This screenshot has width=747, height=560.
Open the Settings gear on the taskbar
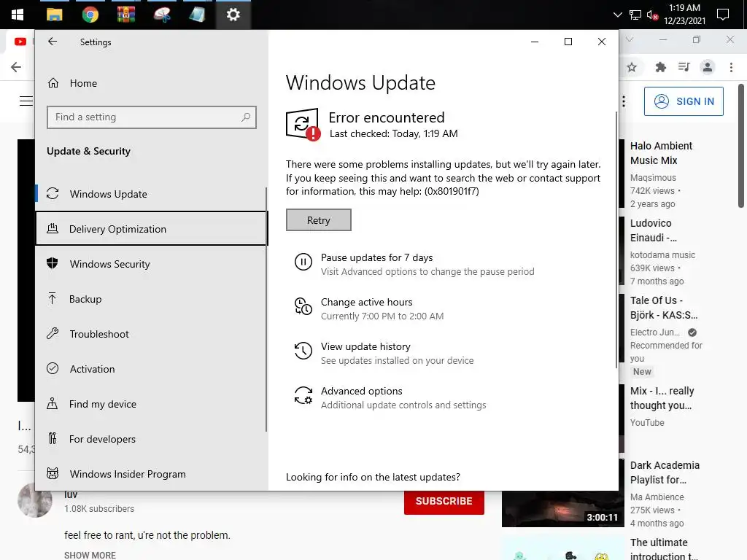(x=233, y=15)
